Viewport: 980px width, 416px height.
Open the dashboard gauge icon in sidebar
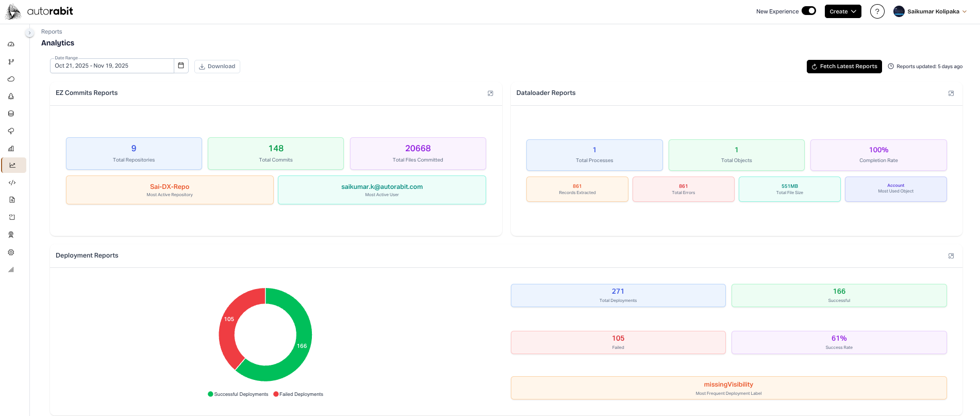pyautogui.click(x=11, y=44)
